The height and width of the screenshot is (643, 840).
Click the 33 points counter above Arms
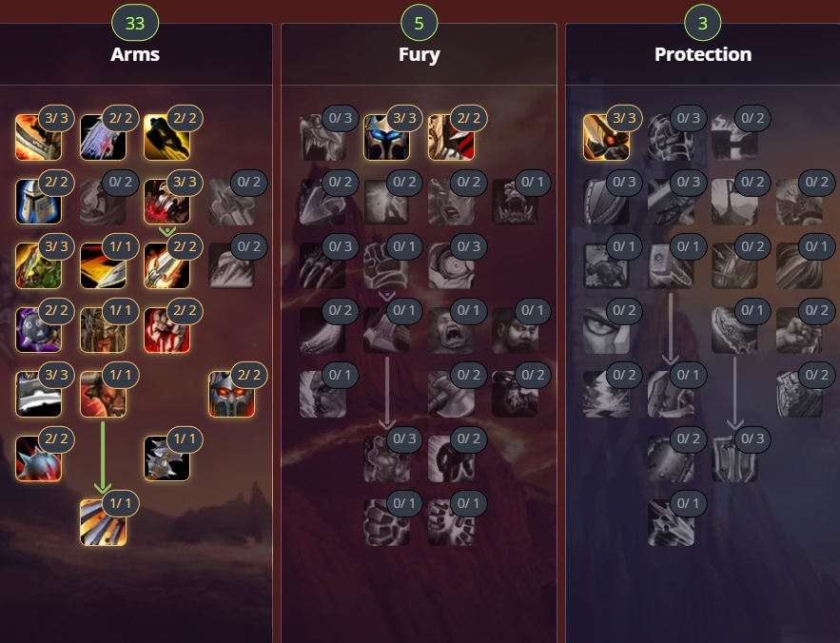pyautogui.click(x=135, y=23)
